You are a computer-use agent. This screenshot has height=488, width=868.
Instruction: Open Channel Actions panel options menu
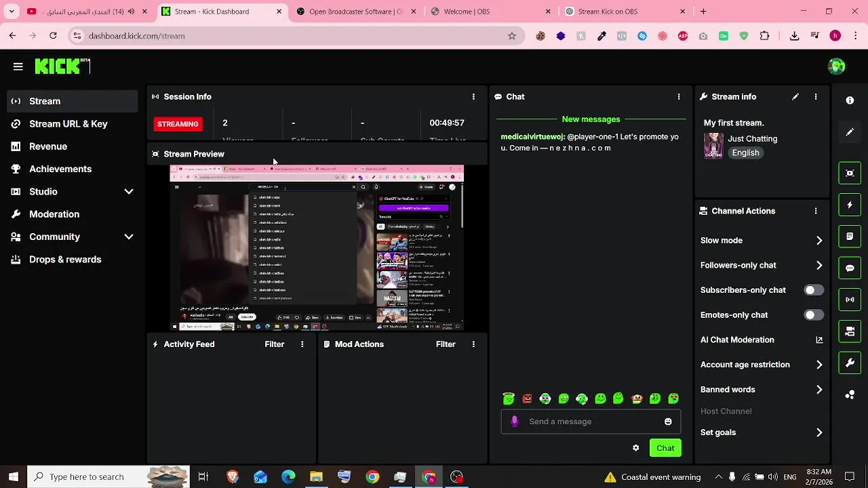coord(816,211)
